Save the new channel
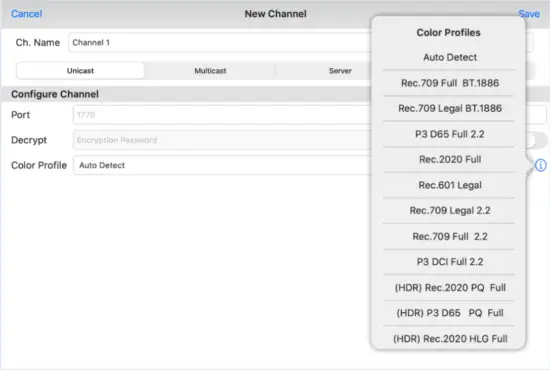 529,14
